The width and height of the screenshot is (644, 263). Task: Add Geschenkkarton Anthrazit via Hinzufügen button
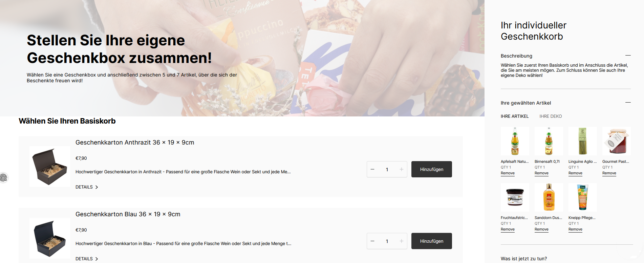click(x=432, y=169)
